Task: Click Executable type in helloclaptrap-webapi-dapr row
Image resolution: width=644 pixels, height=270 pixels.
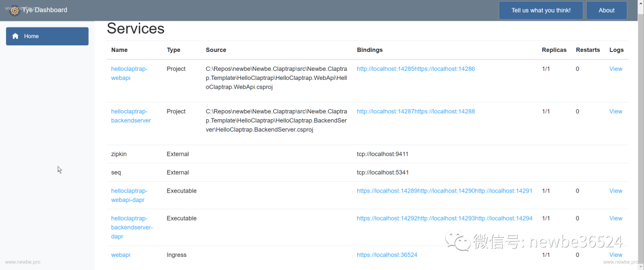Action: [x=181, y=191]
